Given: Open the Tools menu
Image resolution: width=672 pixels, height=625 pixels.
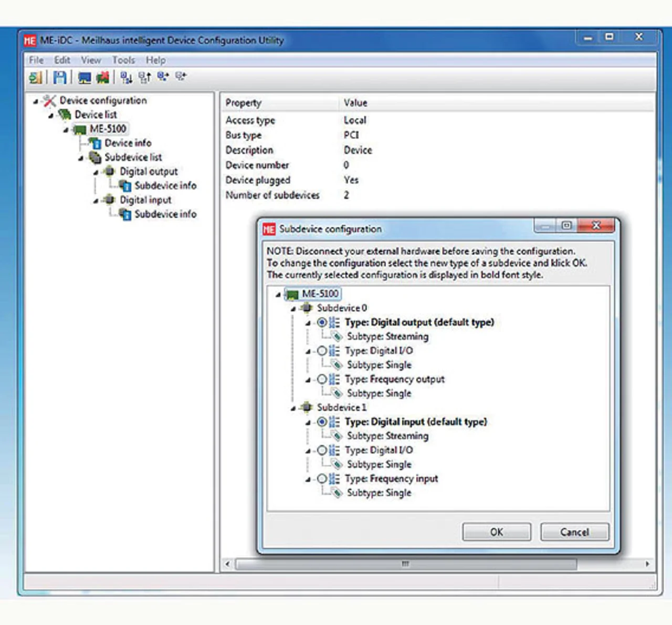Looking at the screenshot, I should 123,60.
